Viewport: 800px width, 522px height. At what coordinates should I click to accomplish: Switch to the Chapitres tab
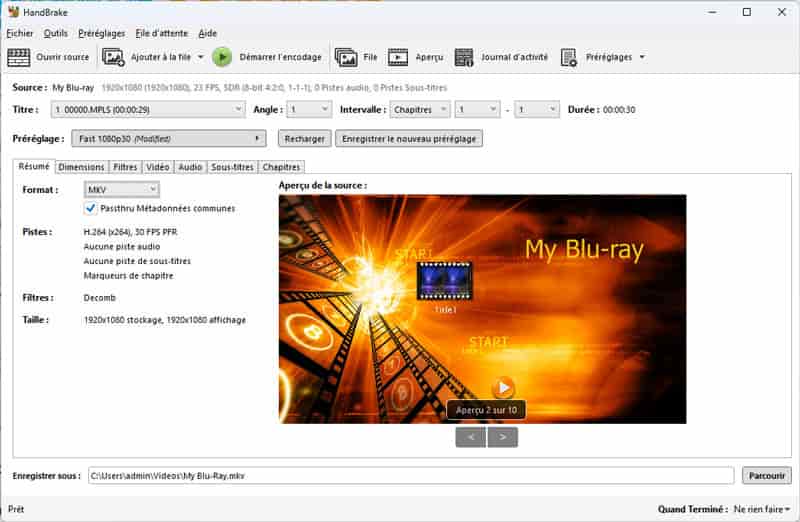tap(281, 167)
